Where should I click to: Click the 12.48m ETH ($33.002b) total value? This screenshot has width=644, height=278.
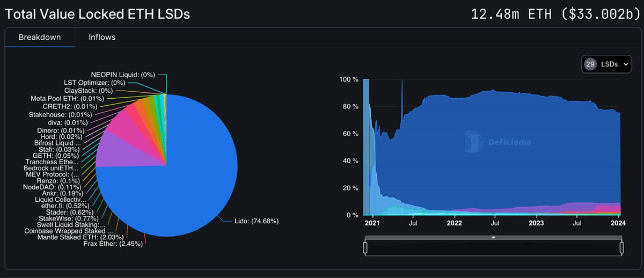click(555, 14)
